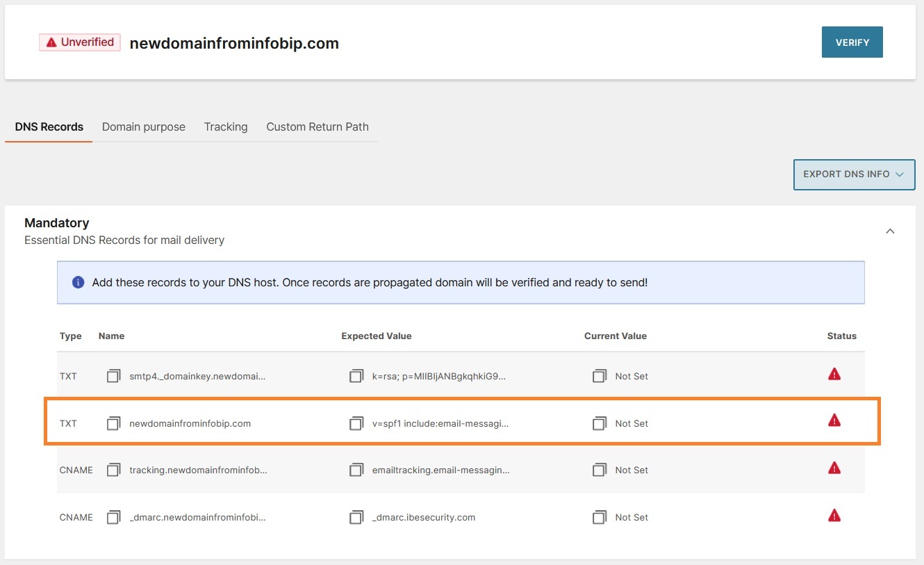Click the Status column header
Viewport: 924px width, 565px height.
coord(842,336)
